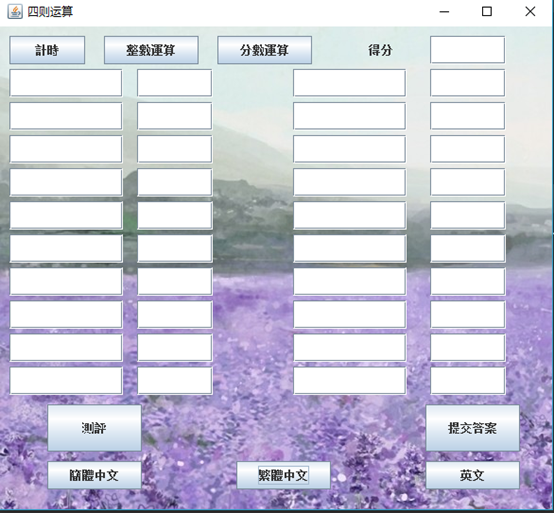Click the score field beside 得分
This screenshot has height=513, width=554.
point(467,50)
